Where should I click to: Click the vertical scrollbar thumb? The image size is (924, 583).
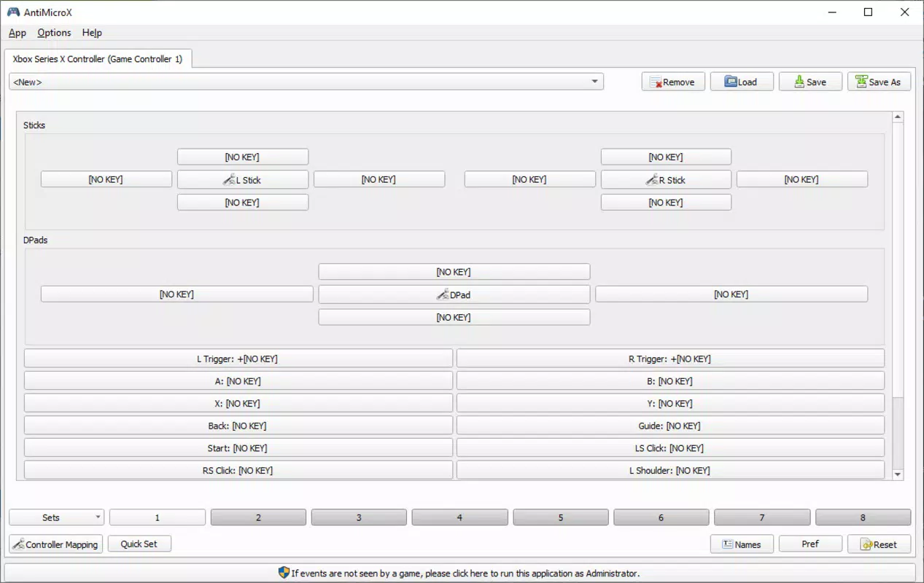pos(898,259)
